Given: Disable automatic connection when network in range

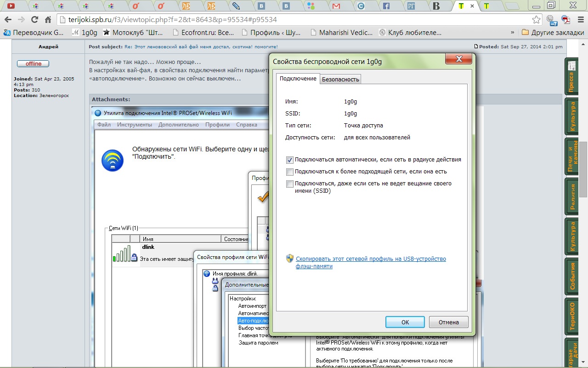Looking at the screenshot, I should (x=290, y=160).
